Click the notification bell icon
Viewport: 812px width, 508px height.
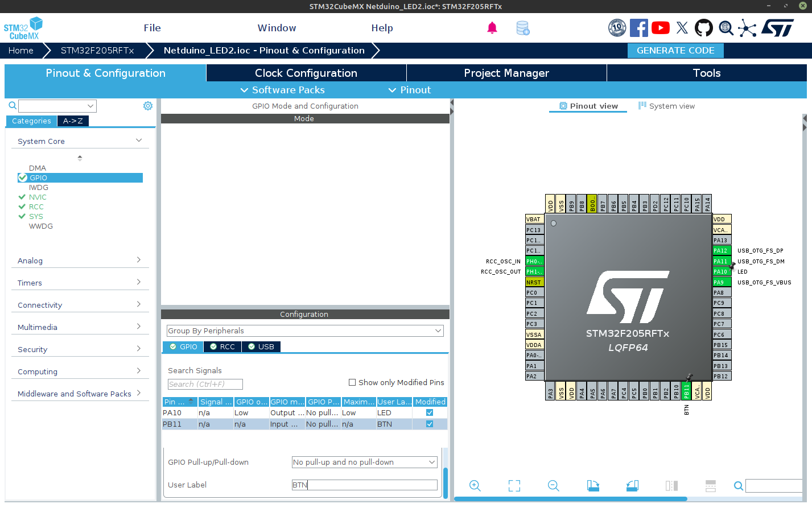pos(492,27)
